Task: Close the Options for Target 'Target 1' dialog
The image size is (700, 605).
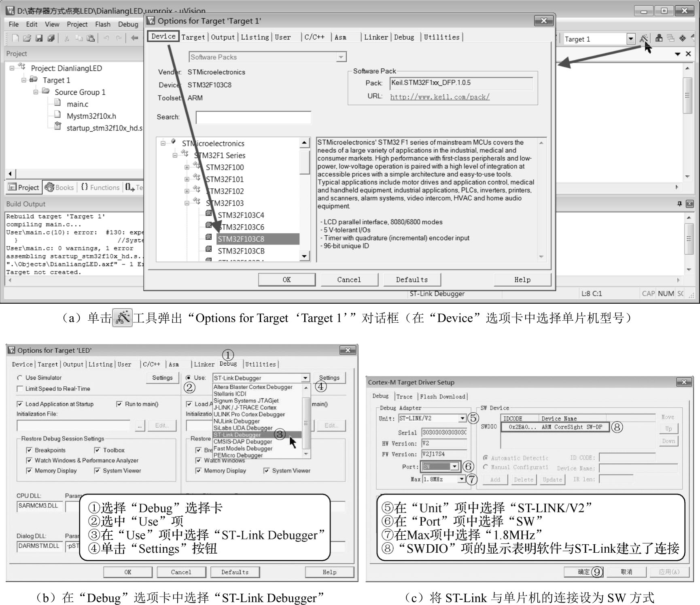Action: pos(543,21)
